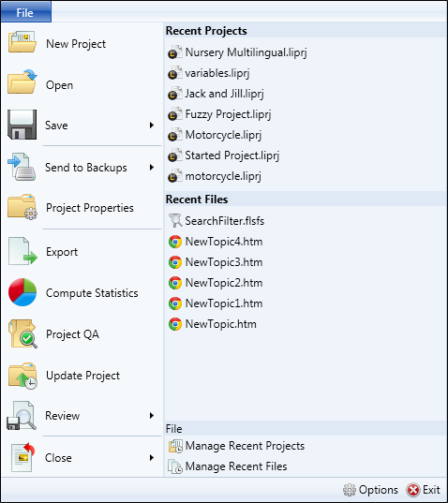
Task: Select the File ribbon tab
Action: 25,12
